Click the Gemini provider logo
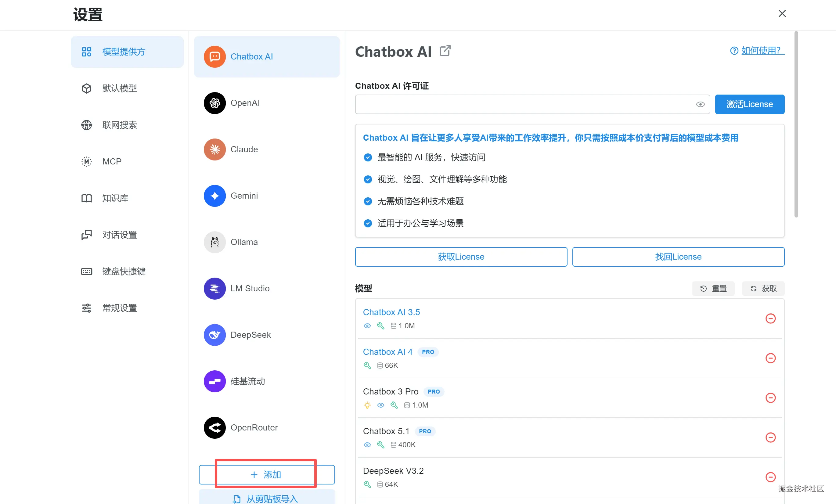 215,196
